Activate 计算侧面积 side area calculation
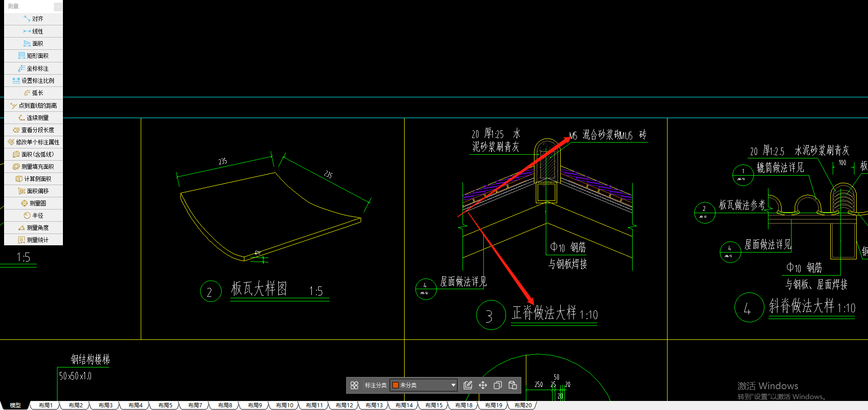868x410 pixels. pos(33,179)
